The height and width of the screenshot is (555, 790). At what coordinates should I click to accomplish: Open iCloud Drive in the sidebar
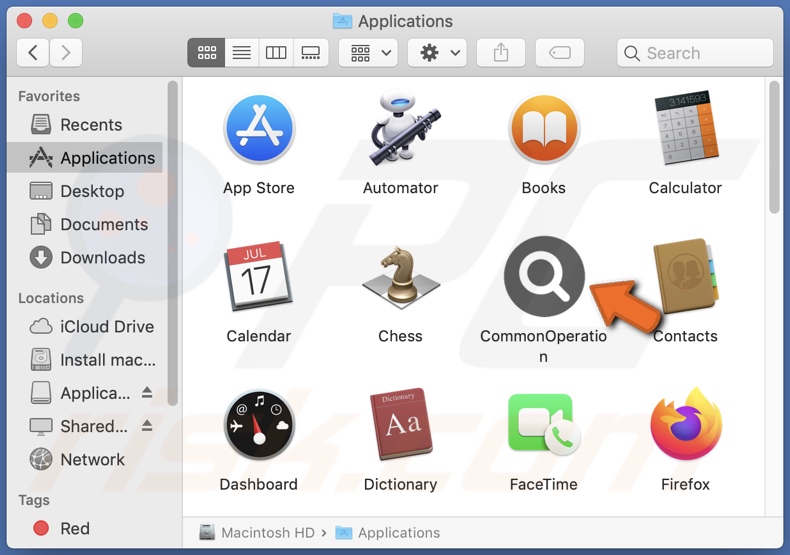85,326
